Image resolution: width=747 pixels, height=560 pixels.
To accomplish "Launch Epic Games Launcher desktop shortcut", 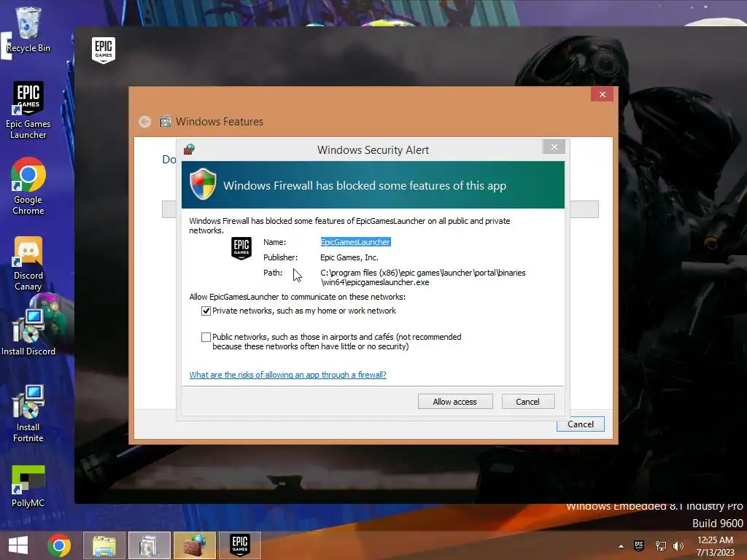I will point(28,109).
